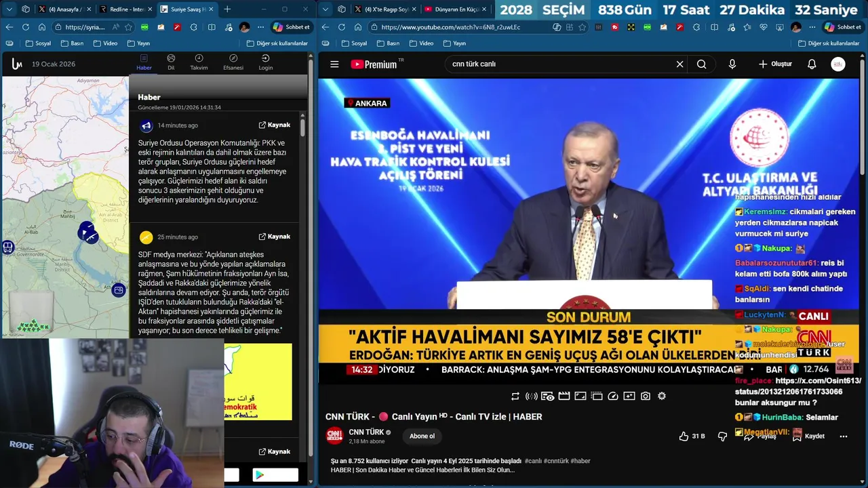Click the Google Play store badge
This screenshot has width=868, height=488.
(275, 475)
